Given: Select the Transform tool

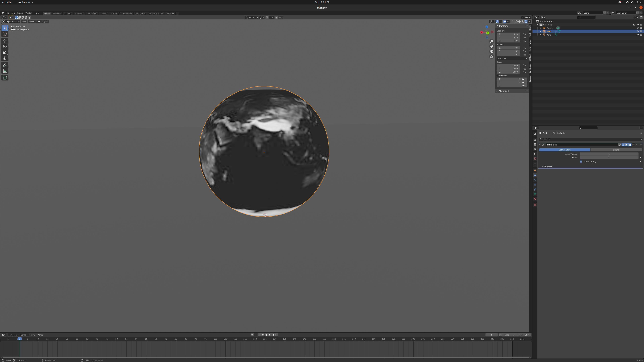Looking at the screenshot, I should [x=5, y=58].
